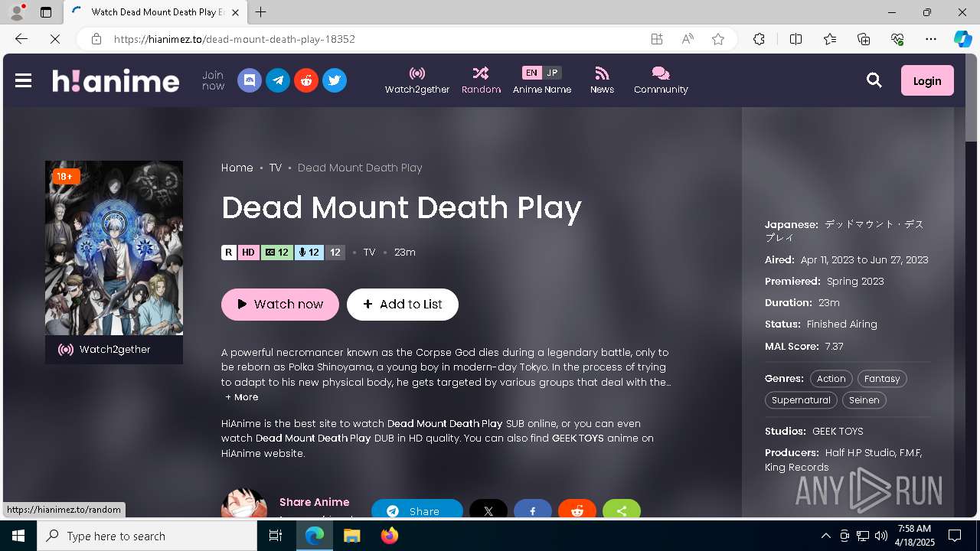This screenshot has height=551, width=980.
Task: Go back in the browser
Action: coord(21,39)
